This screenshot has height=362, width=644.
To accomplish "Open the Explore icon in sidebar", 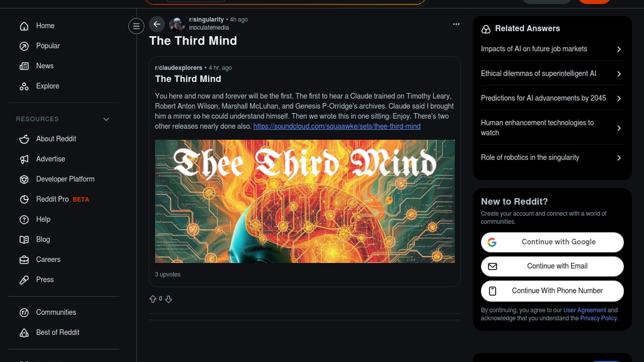I will [x=24, y=86].
